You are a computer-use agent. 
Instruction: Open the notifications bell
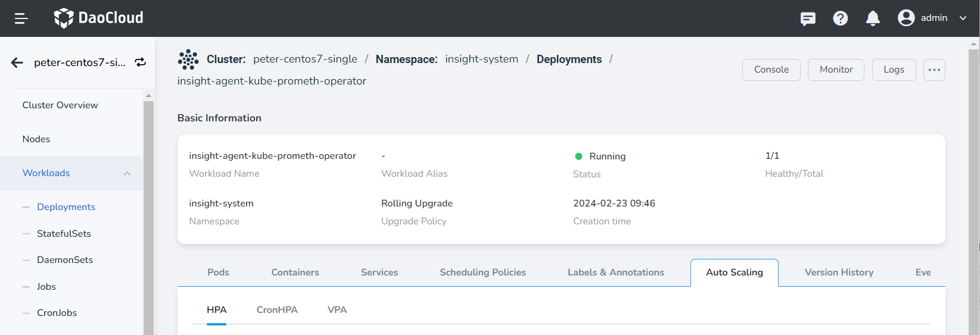(873, 18)
